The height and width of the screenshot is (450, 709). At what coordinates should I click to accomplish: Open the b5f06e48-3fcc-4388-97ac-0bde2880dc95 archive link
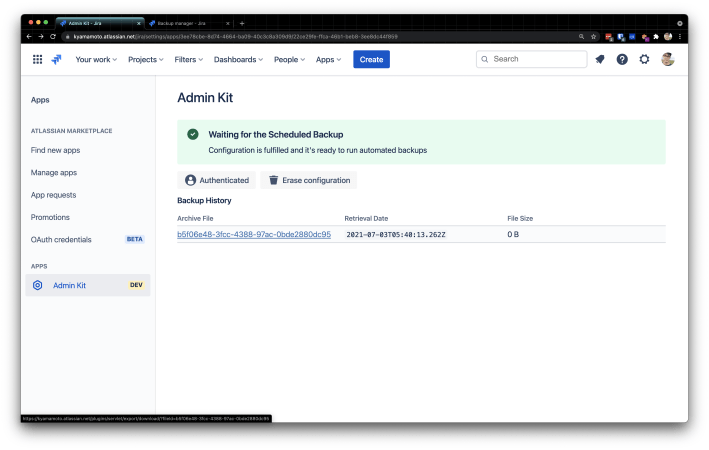coord(254,234)
